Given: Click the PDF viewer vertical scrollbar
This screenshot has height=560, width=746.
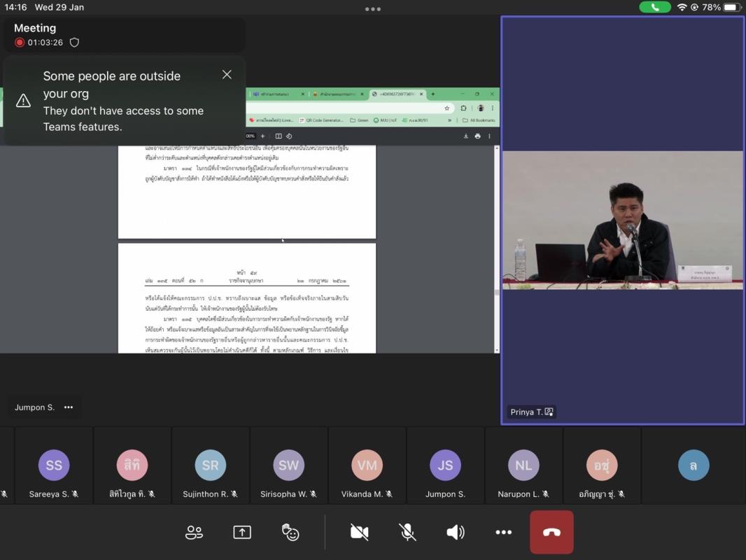Looking at the screenshot, I should coord(497,249).
